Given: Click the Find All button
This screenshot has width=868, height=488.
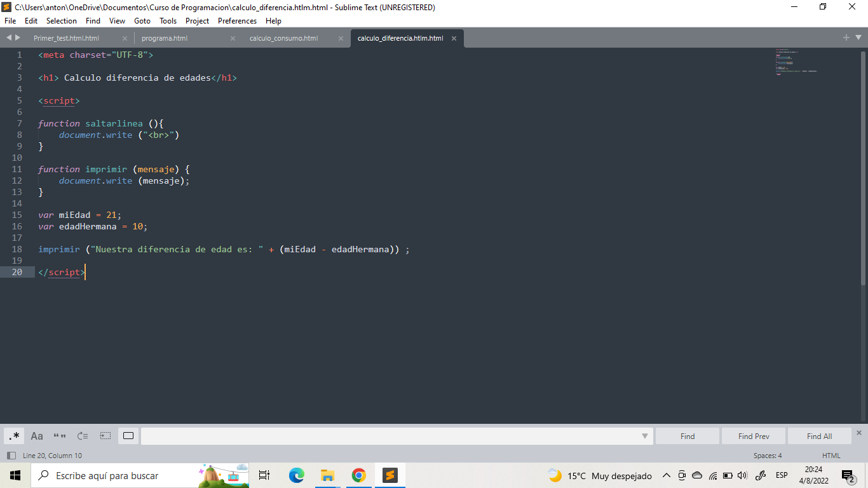Looking at the screenshot, I should click(x=819, y=436).
